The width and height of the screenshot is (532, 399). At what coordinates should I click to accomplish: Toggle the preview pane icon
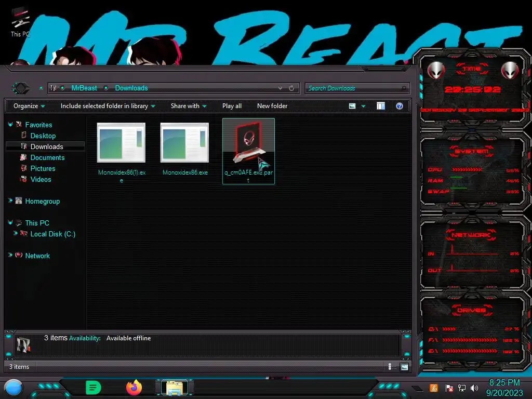(x=381, y=106)
